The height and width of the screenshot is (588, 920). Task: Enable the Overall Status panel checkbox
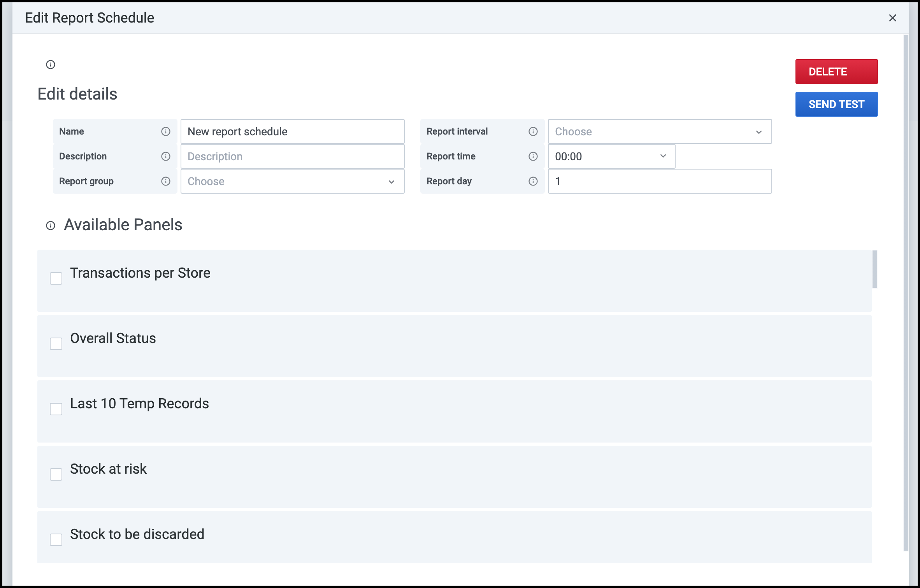pyautogui.click(x=56, y=344)
